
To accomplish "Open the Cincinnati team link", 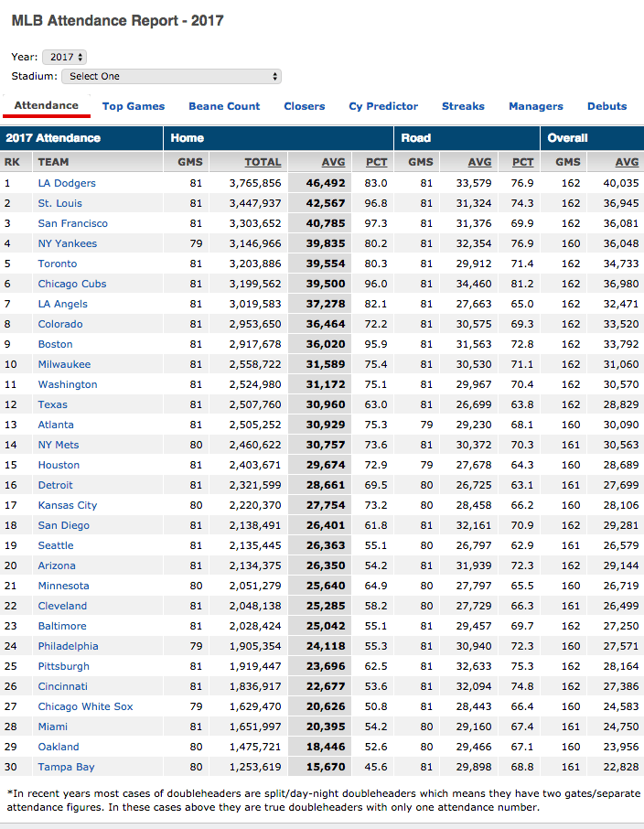I will [62, 686].
